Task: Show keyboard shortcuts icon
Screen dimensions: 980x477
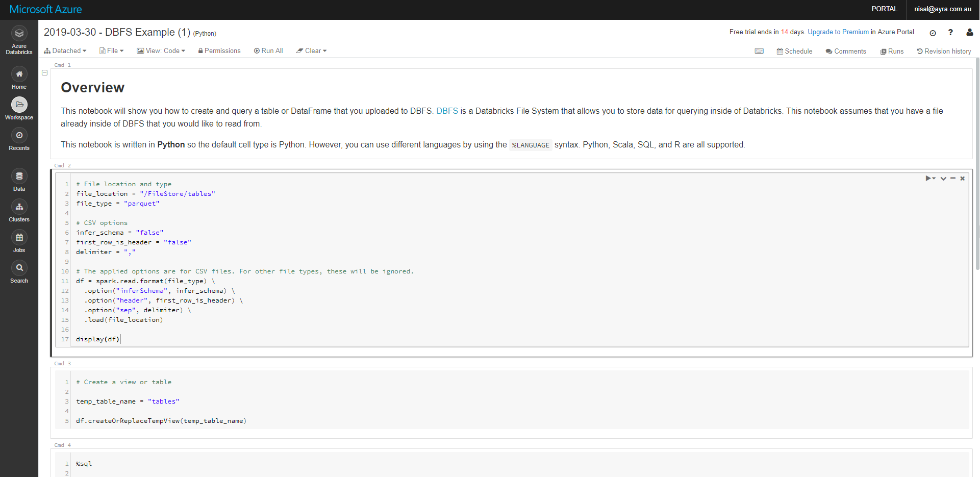Action: coord(759,51)
